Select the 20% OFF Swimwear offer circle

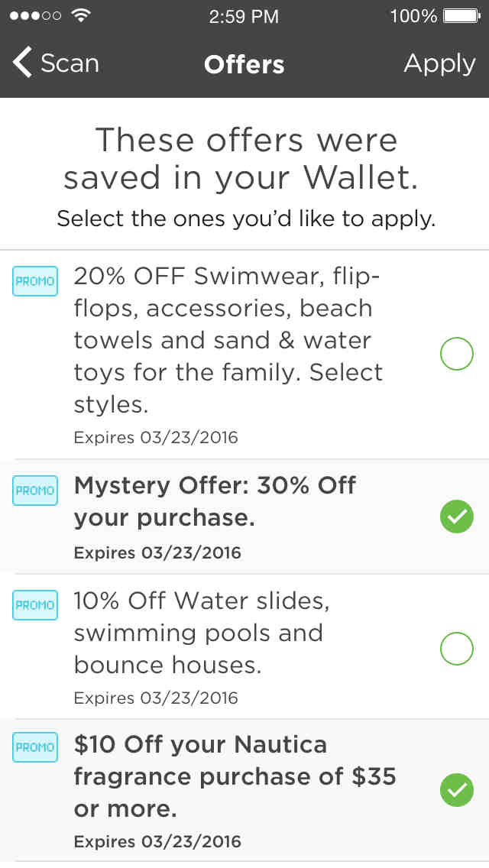coord(457,355)
